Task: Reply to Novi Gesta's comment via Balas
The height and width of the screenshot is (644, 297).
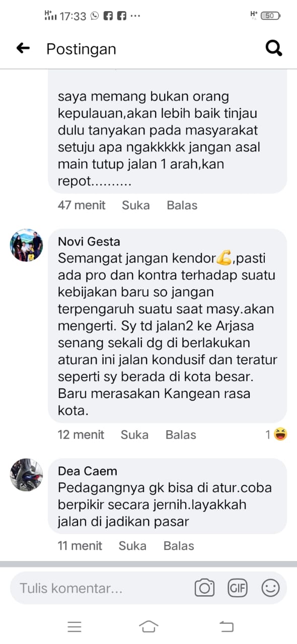Action: 181,435
